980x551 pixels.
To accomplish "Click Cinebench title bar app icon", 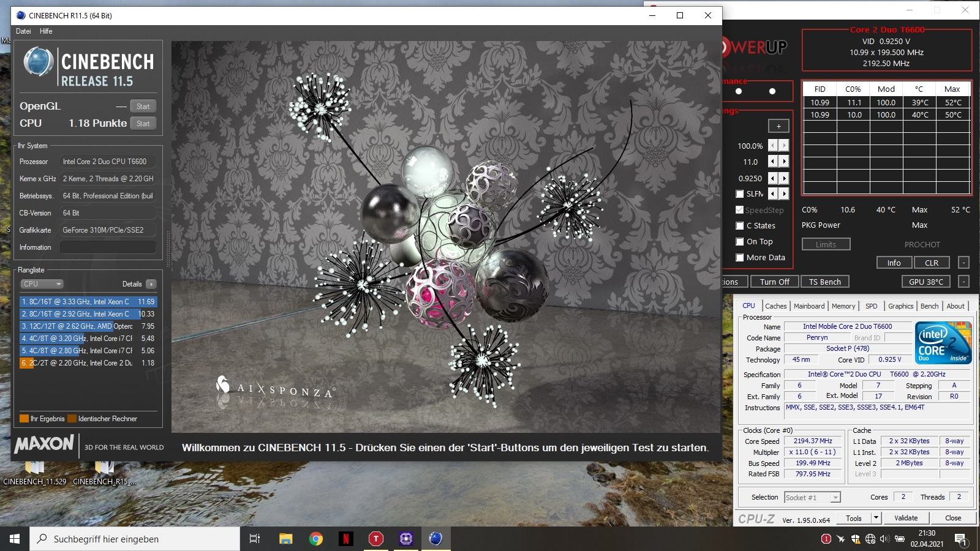I will [x=20, y=15].
